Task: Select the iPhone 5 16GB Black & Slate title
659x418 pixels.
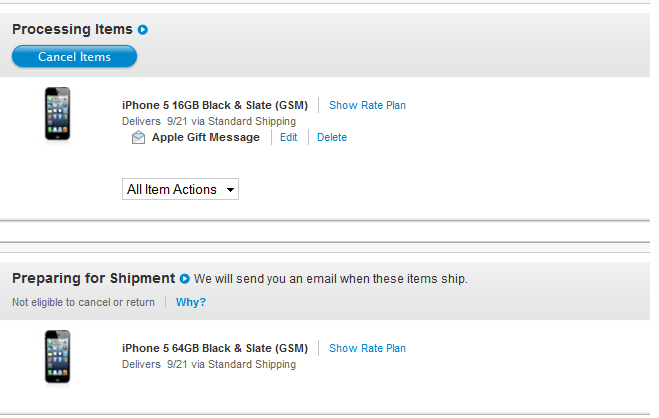Action: (215, 105)
